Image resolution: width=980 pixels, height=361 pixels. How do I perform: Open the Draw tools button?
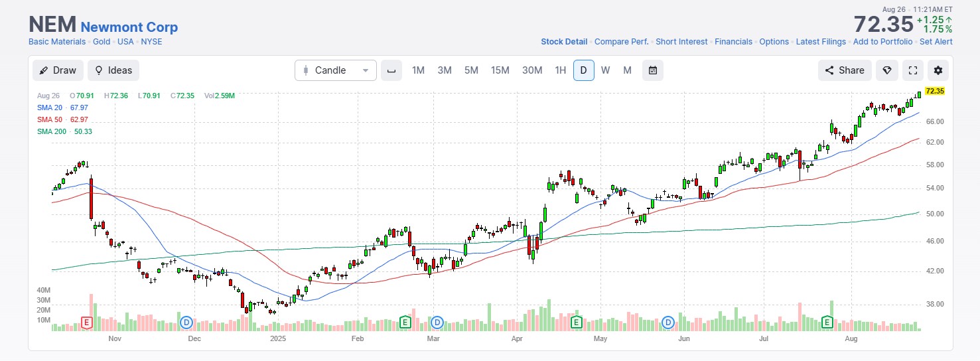pyautogui.click(x=58, y=70)
